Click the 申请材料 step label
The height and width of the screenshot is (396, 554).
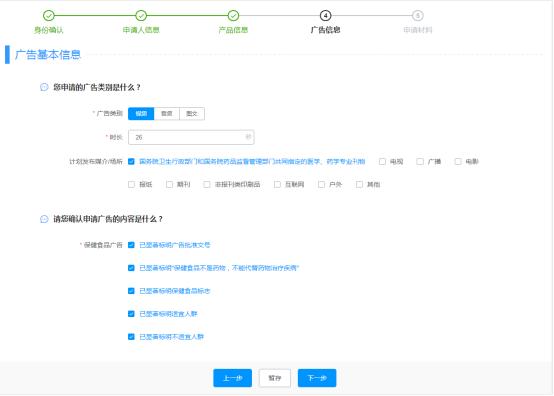418,30
